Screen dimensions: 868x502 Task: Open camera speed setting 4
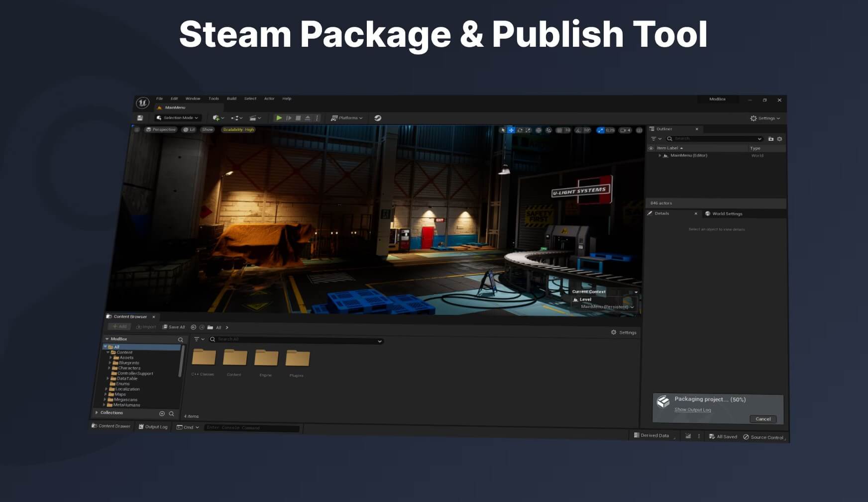[x=626, y=130]
